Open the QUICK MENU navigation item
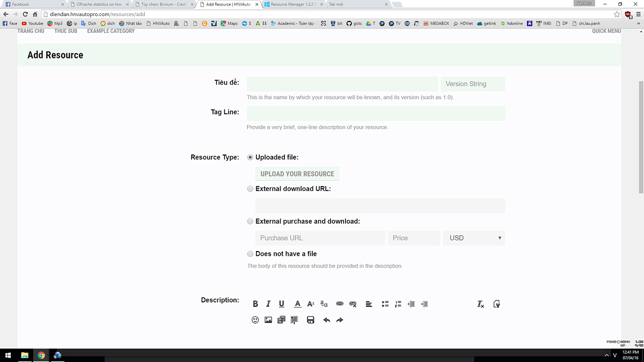This screenshot has height=362, width=644. pyautogui.click(x=606, y=31)
